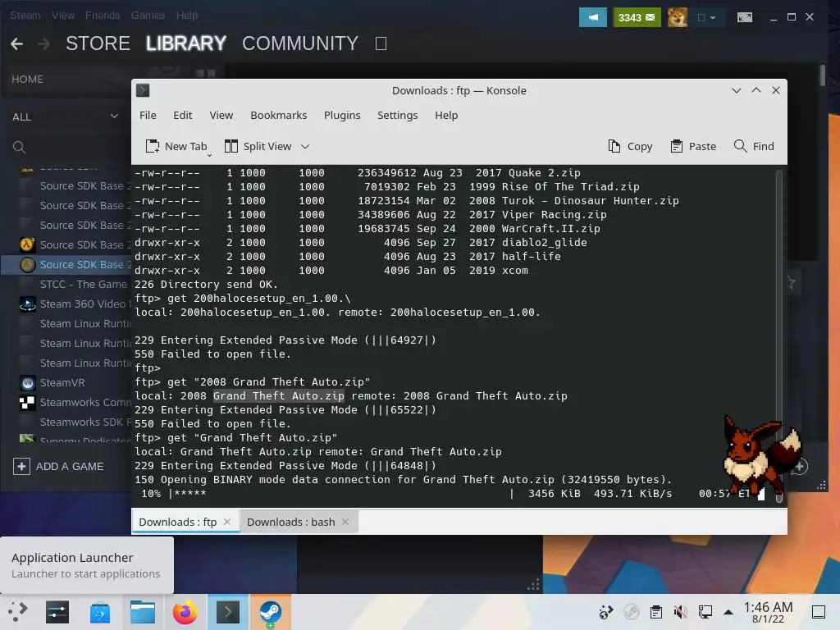Go forward with Steam's forward arrow

click(x=44, y=44)
